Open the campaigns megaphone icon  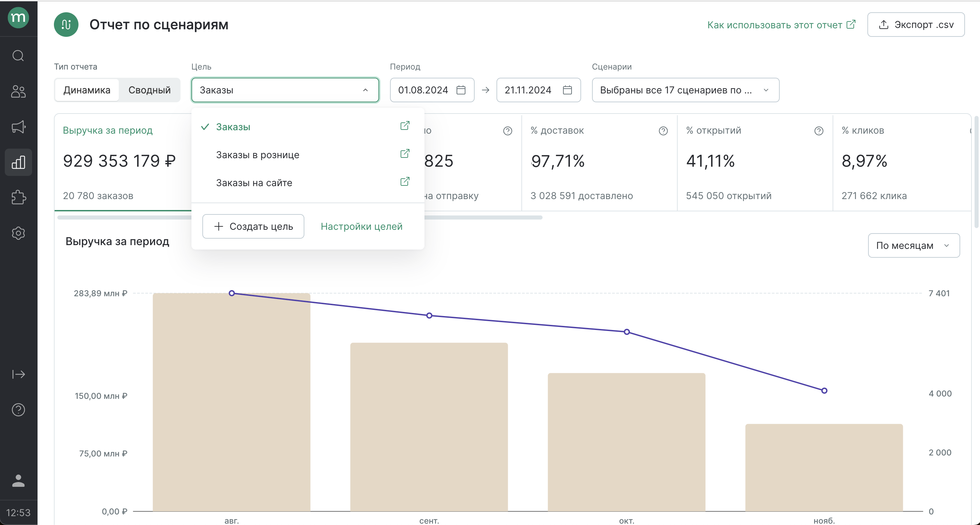pyautogui.click(x=18, y=126)
